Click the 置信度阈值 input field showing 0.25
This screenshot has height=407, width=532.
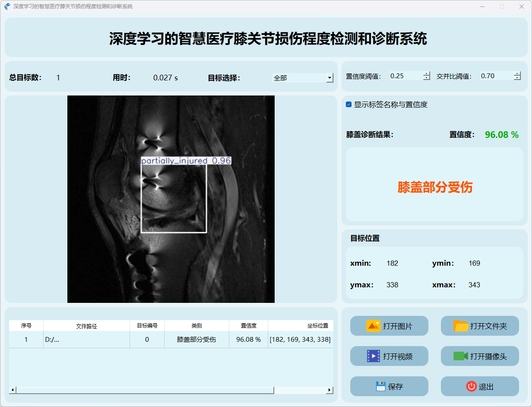coord(405,76)
